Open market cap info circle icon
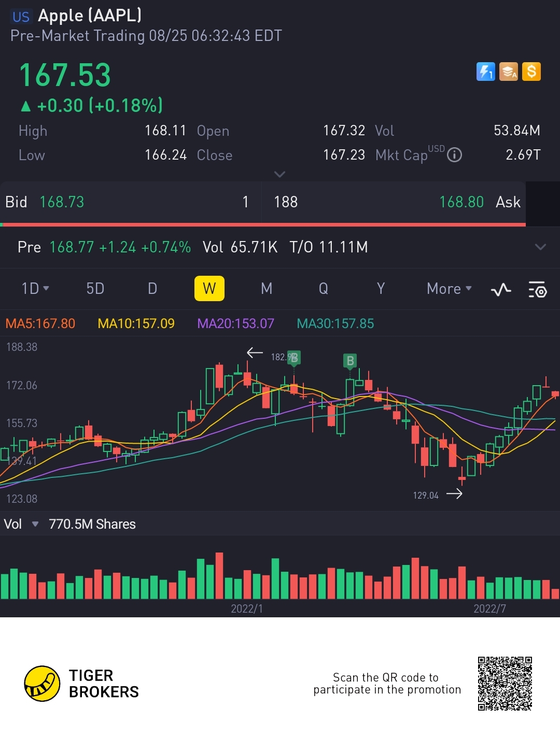Screen dimensions: 560x750 454,155
